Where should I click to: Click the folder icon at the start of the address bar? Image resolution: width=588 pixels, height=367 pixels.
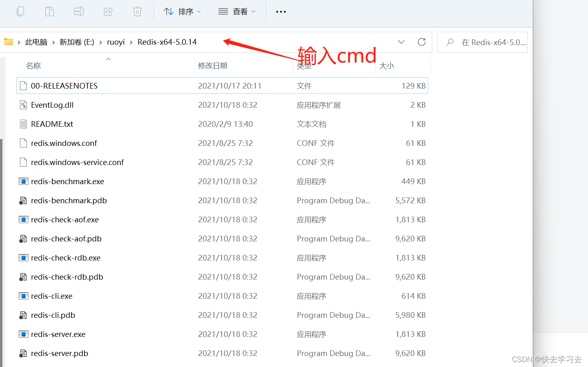pyautogui.click(x=9, y=42)
